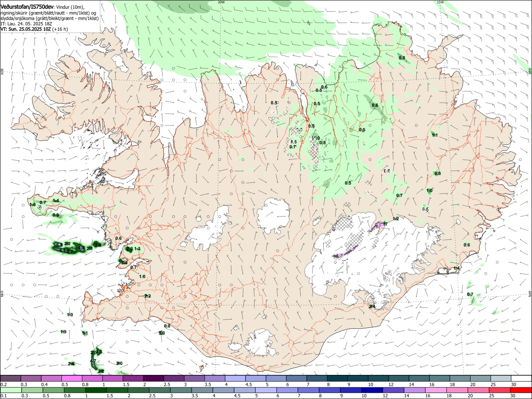Click the 4.7 precipitation value offshore
This screenshot has height=399, width=532.
click(94, 361)
